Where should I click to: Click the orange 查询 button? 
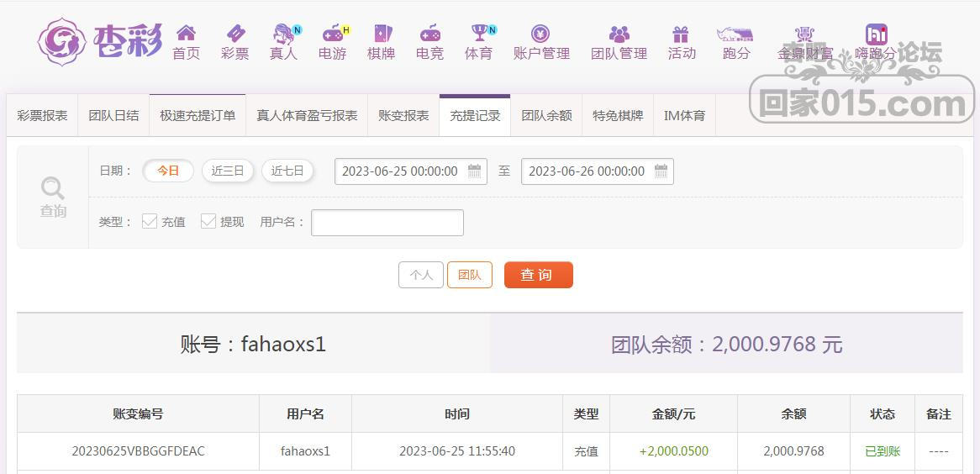point(538,275)
